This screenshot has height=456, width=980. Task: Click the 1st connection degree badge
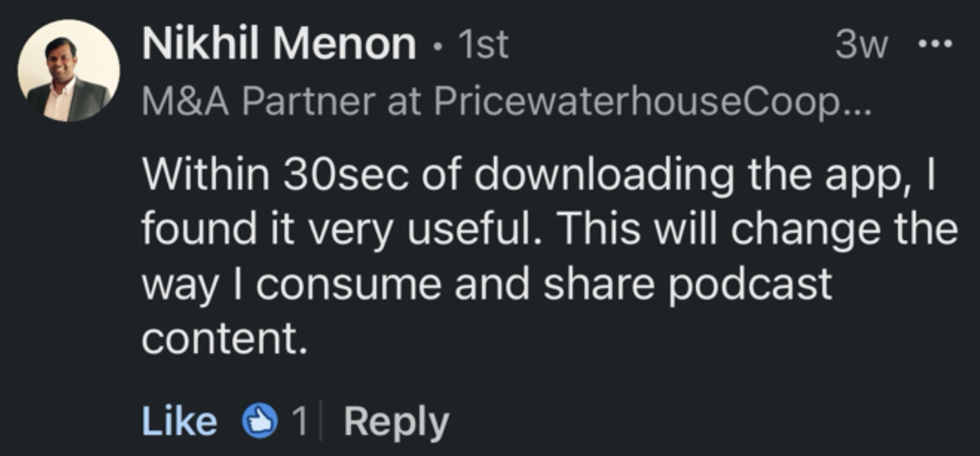pyautogui.click(x=483, y=44)
